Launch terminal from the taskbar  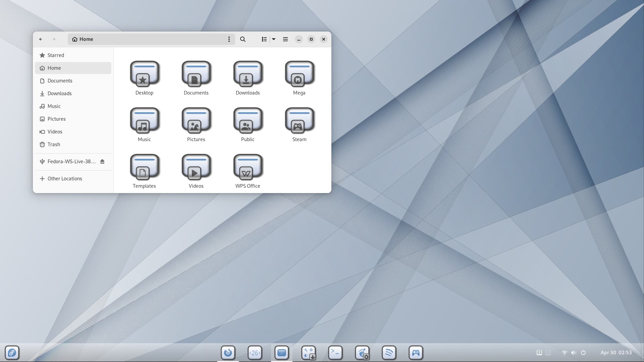335,353
